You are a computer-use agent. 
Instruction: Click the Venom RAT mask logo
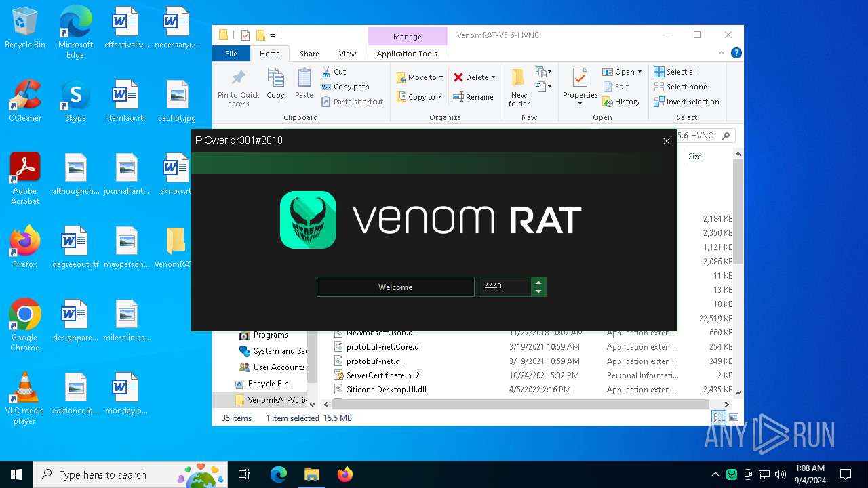(308, 220)
